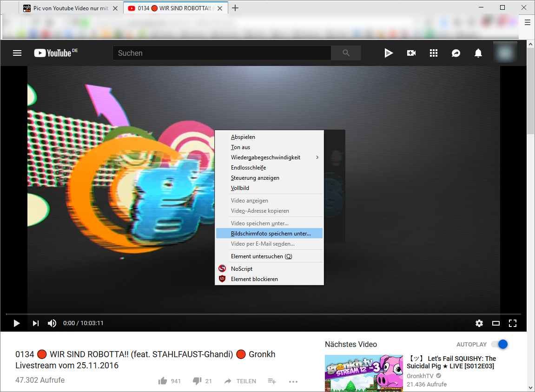Mute the video using the speaker icon

click(x=52, y=323)
